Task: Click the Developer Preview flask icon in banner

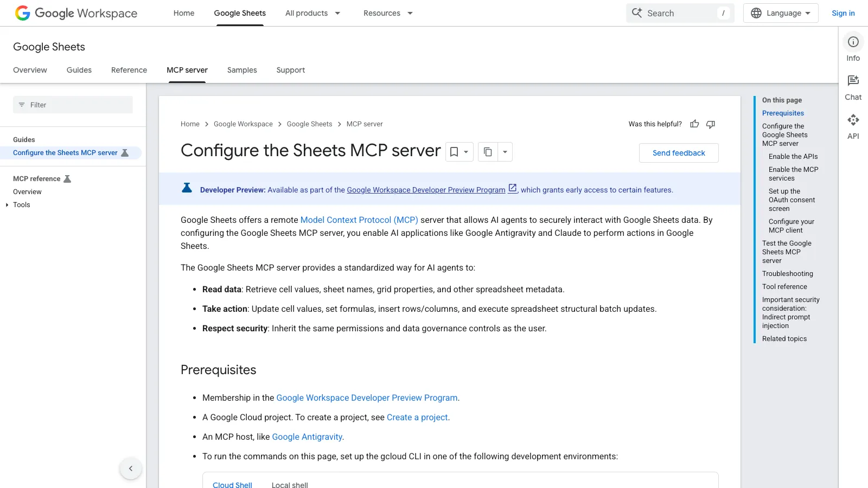Action: [x=187, y=188]
